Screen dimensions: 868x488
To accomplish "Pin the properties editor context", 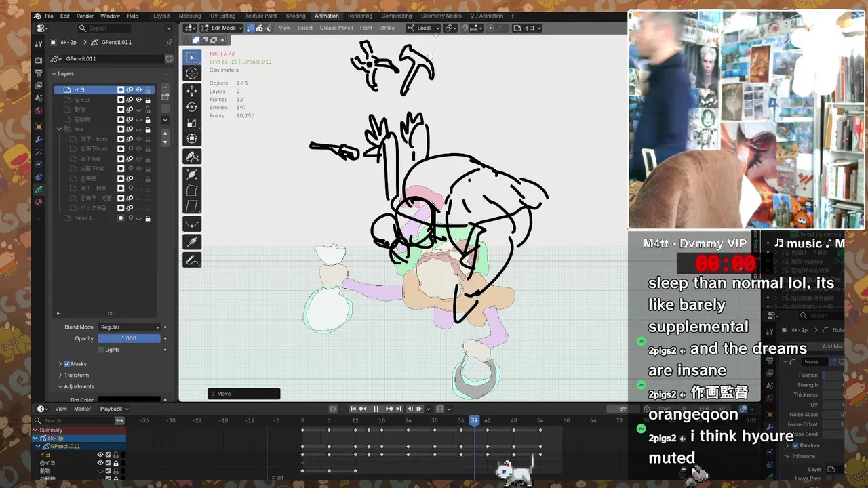I will coord(169,42).
